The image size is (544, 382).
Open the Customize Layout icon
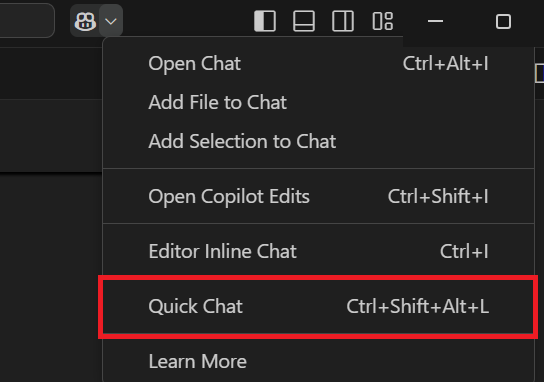coord(382,21)
